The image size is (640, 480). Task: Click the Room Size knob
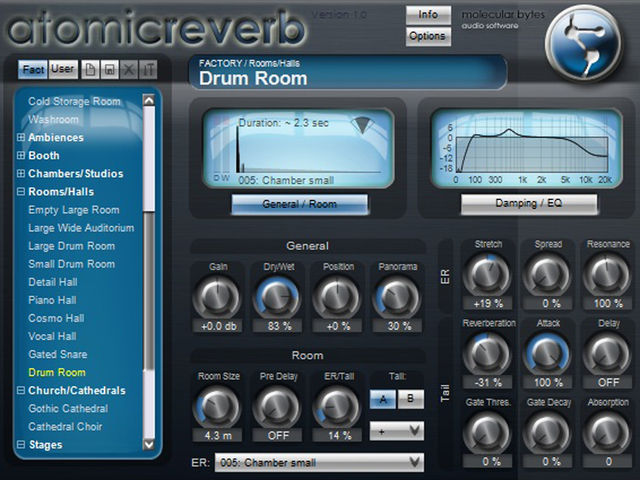pos(218,407)
